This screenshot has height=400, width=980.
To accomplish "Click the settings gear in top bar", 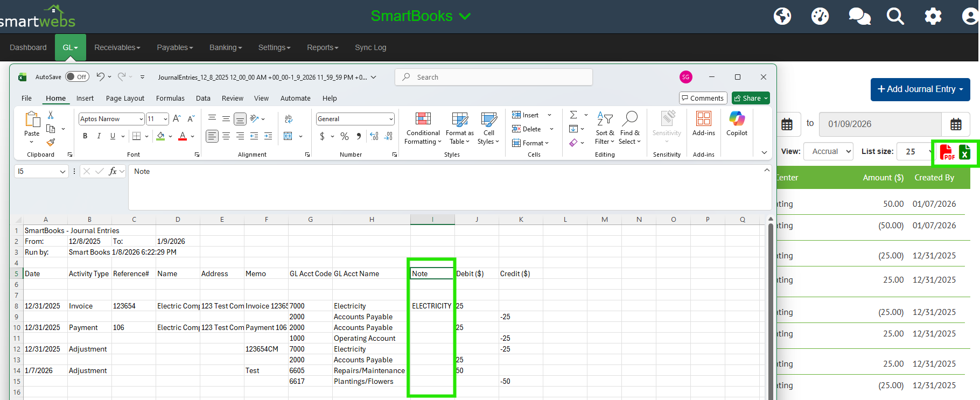I will pyautogui.click(x=933, y=16).
